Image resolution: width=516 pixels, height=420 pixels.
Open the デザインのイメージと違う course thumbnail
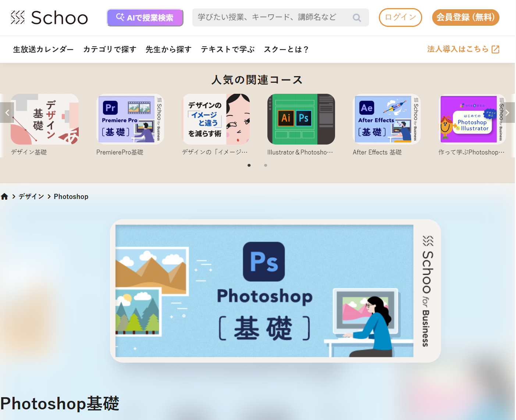pos(216,119)
